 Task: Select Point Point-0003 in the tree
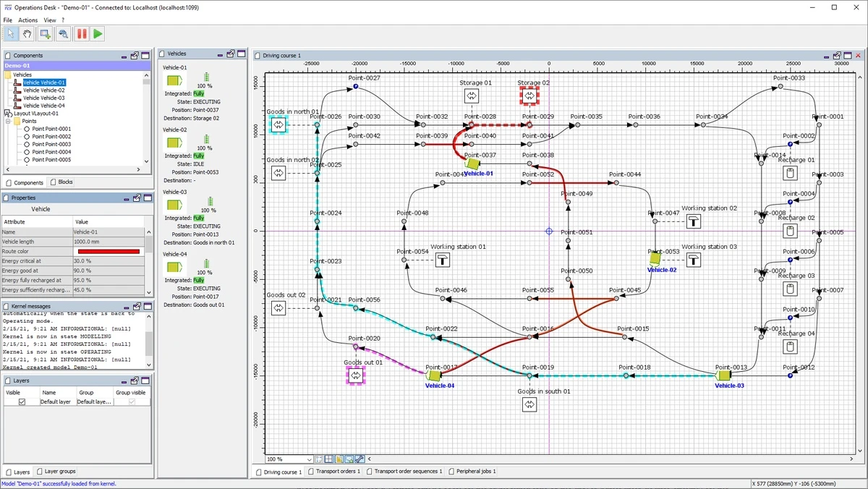tap(51, 144)
